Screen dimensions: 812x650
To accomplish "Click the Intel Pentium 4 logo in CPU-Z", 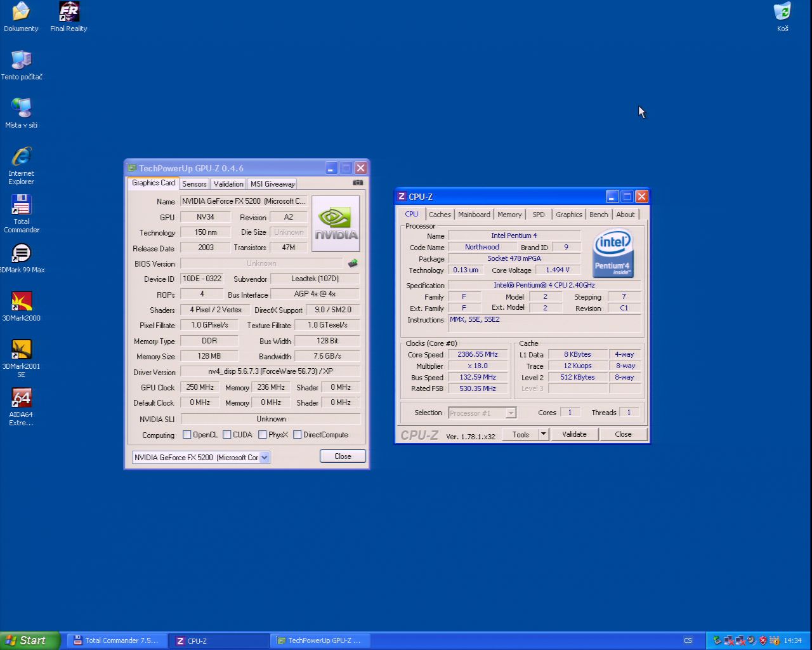I will pos(613,253).
